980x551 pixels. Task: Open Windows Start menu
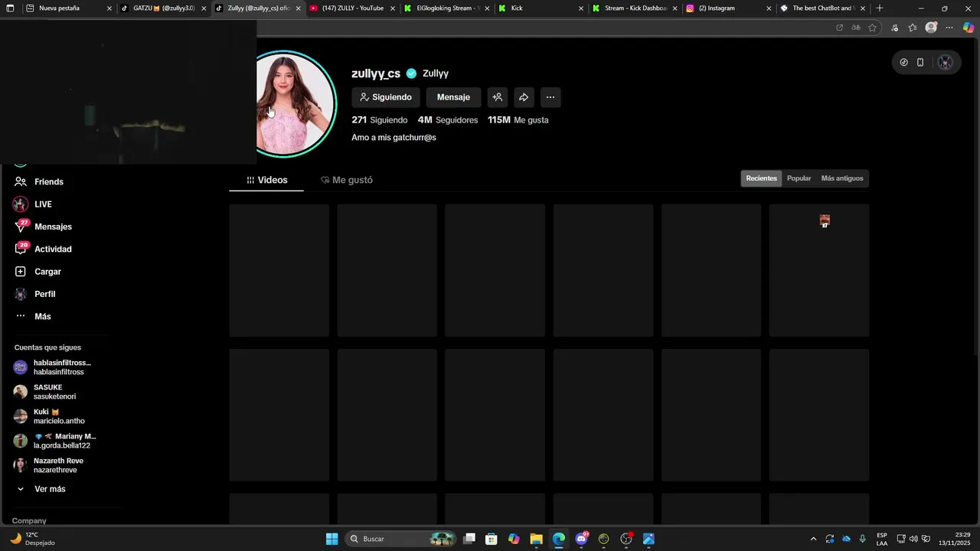[x=332, y=539]
